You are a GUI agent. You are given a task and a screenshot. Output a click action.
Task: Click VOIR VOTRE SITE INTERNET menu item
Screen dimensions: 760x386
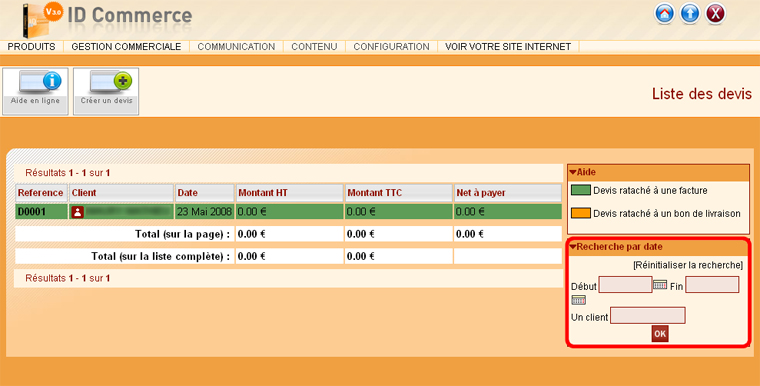pyautogui.click(x=508, y=47)
